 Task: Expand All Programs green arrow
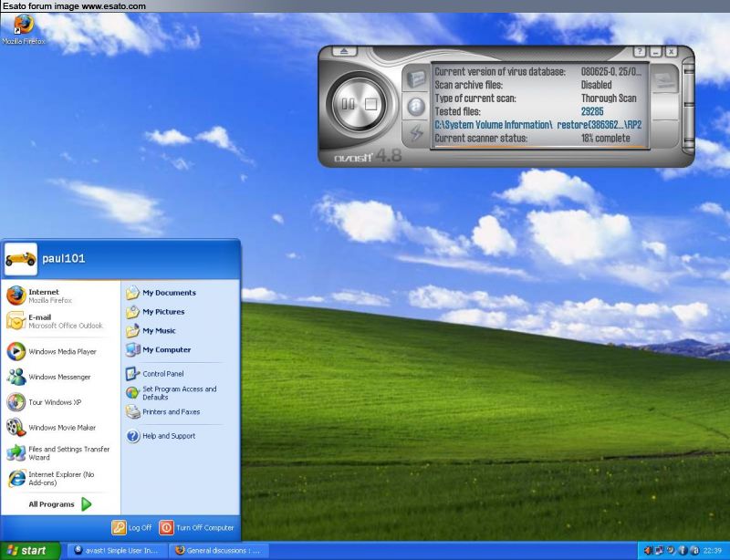pyautogui.click(x=86, y=504)
